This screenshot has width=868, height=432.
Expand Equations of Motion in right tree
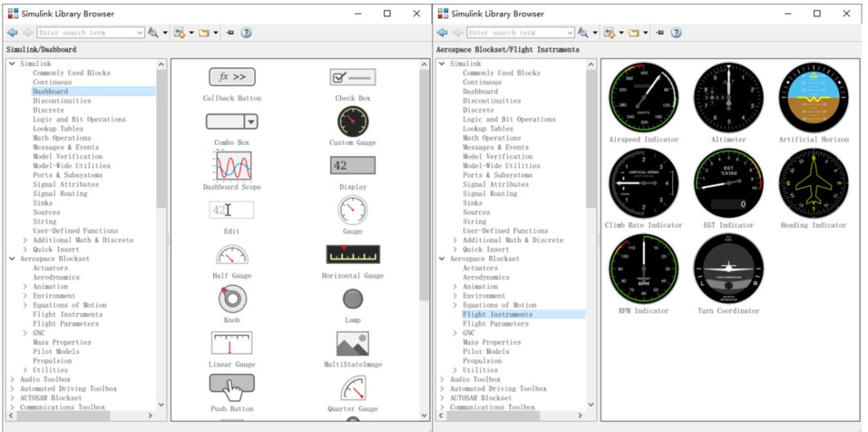pyautogui.click(x=455, y=305)
